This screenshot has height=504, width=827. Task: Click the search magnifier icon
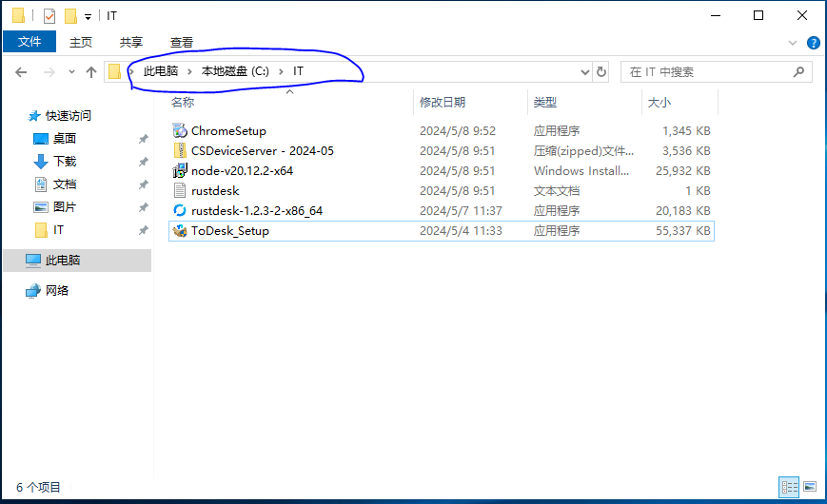[798, 71]
